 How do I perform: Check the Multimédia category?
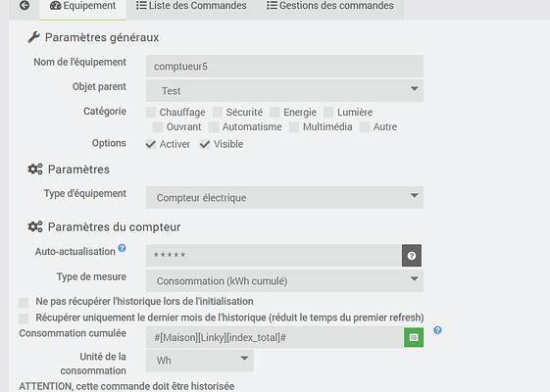(294, 127)
